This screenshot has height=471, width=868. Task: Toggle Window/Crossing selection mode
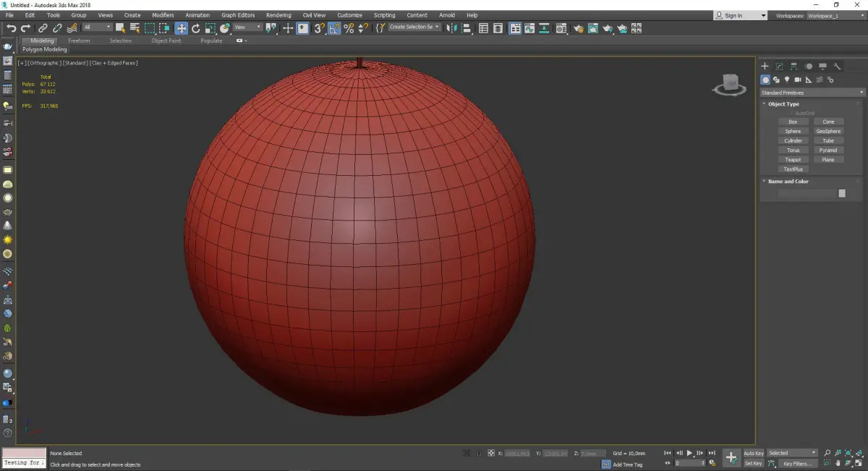click(165, 28)
